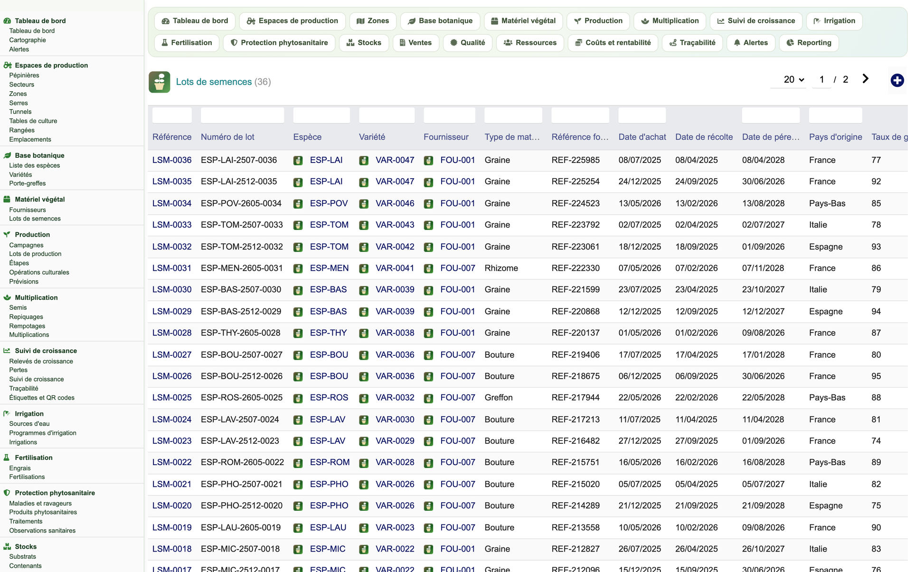Click the add new seed lot plus icon

pyautogui.click(x=897, y=80)
